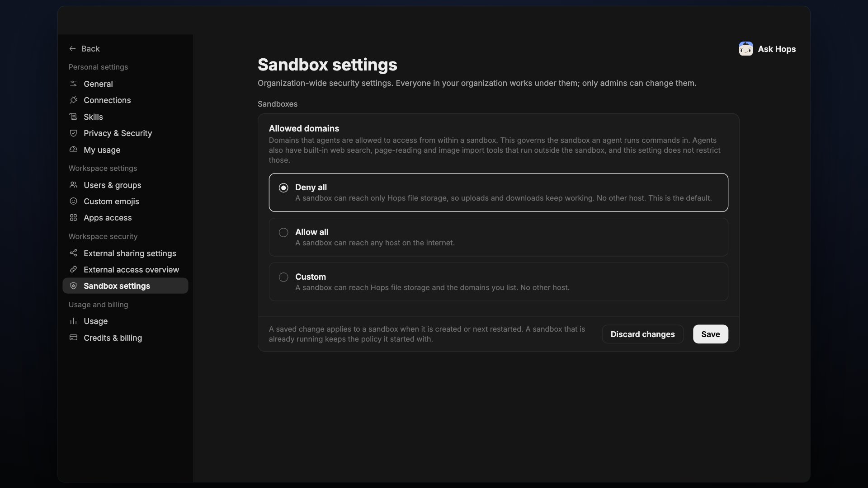The height and width of the screenshot is (488, 868).
Task: Open Credits & billing page
Action: click(x=125, y=338)
